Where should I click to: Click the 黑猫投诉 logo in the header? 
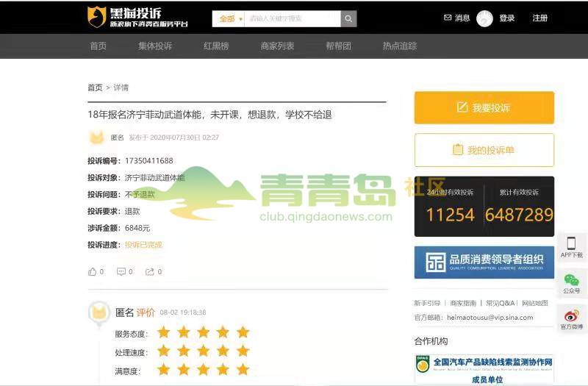coord(137,17)
